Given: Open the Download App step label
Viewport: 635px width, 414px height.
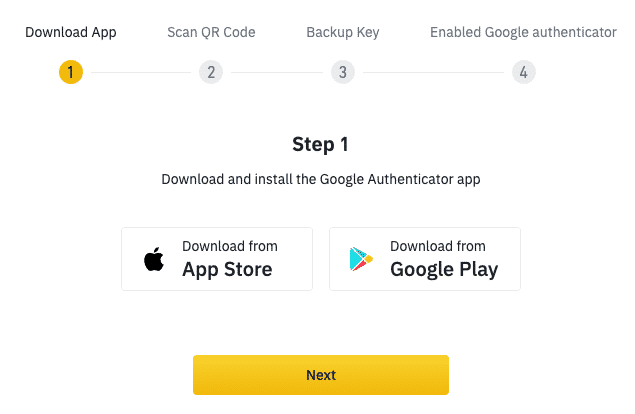Looking at the screenshot, I should [71, 32].
